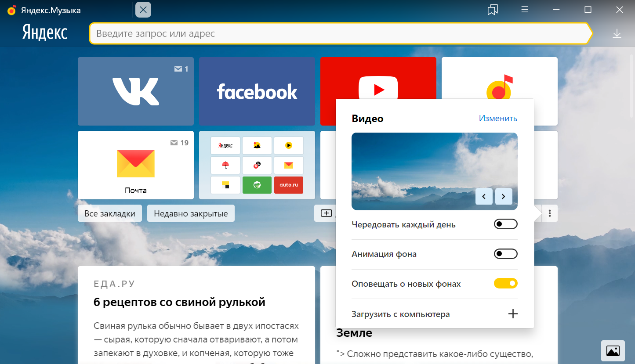Image resolution: width=635 pixels, height=364 pixels.
Task: Open Недавно закрытые button
Action: (x=191, y=213)
